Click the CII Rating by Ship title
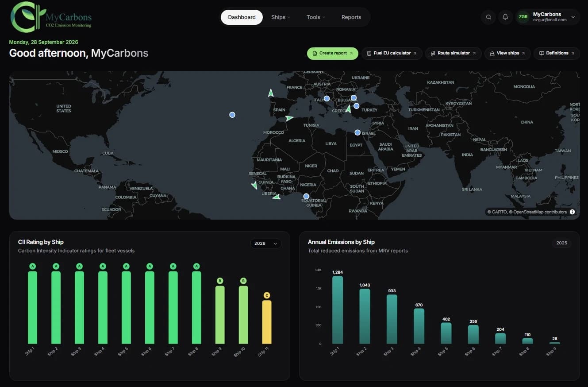Screen dimensions: 588x387 coord(41,242)
